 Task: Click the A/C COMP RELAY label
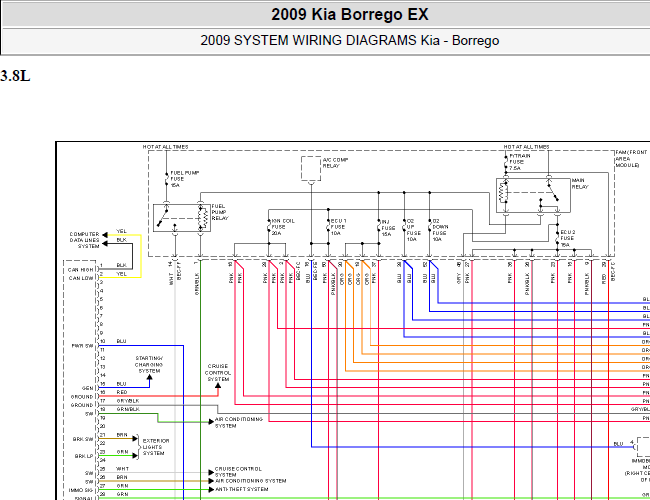coord(335,163)
